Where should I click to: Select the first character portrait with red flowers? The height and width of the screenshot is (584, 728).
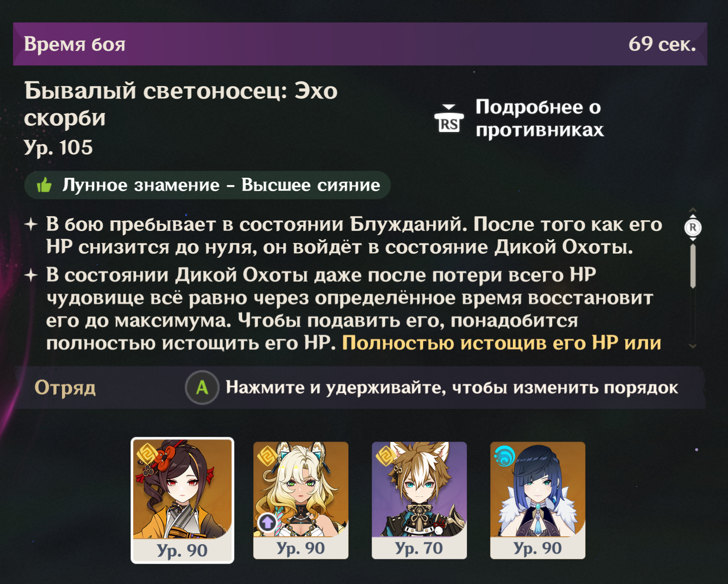click(x=182, y=500)
